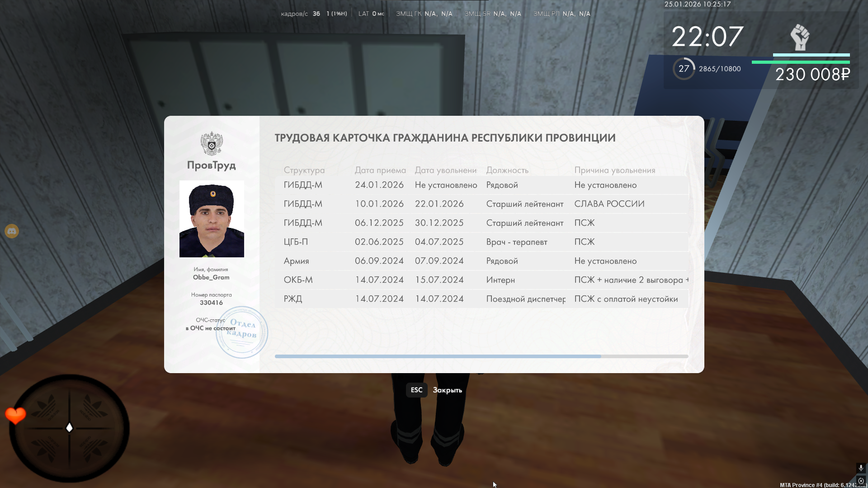Select the Структура column header
Image resolution: width=868 pixels, height=488 pixels.
click(x=304, y=170)
